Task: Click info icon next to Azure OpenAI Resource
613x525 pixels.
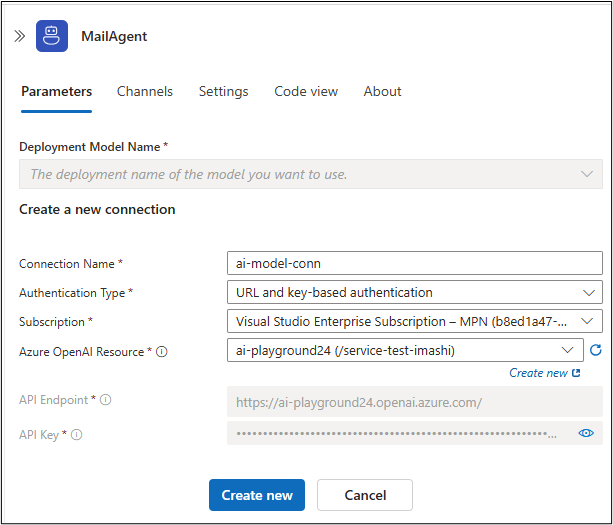Action: click(162, 351)
